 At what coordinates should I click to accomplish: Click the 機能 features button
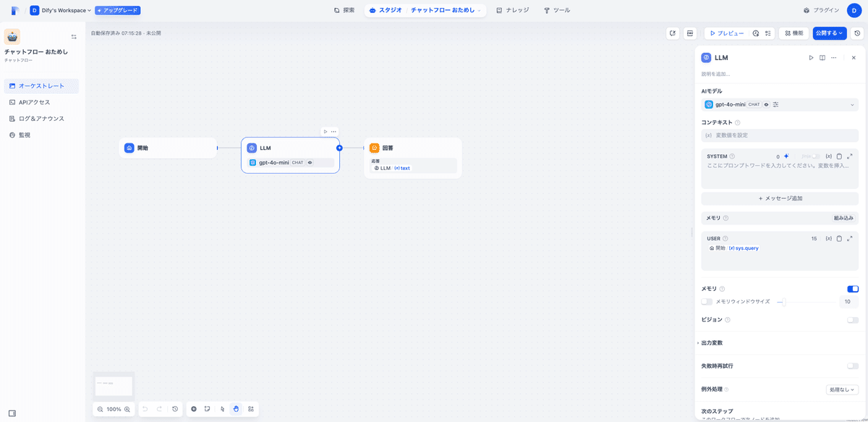click(793, 33)
